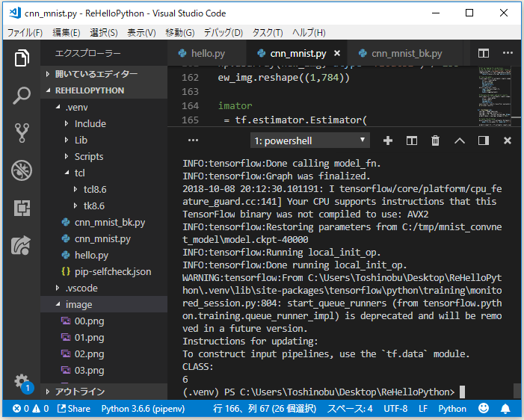The image size is (524, 420).
Task: Expand the tcl8.6 folder
Action: pos(104,190)
